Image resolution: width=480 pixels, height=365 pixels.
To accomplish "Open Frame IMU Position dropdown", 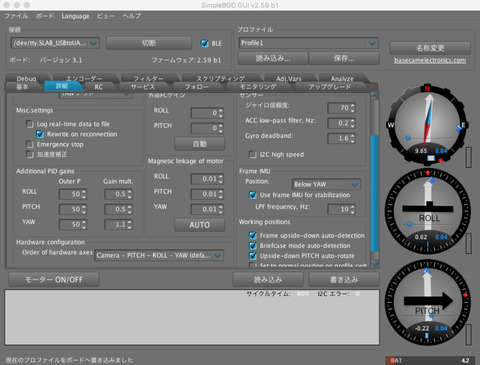I will pyautogui.click(x=326, y=184).
